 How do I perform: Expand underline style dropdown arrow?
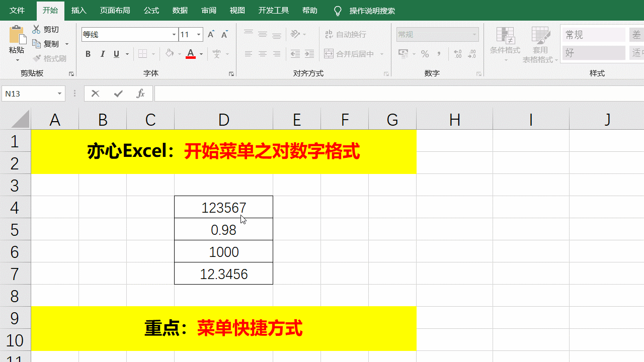click(127, 54)
